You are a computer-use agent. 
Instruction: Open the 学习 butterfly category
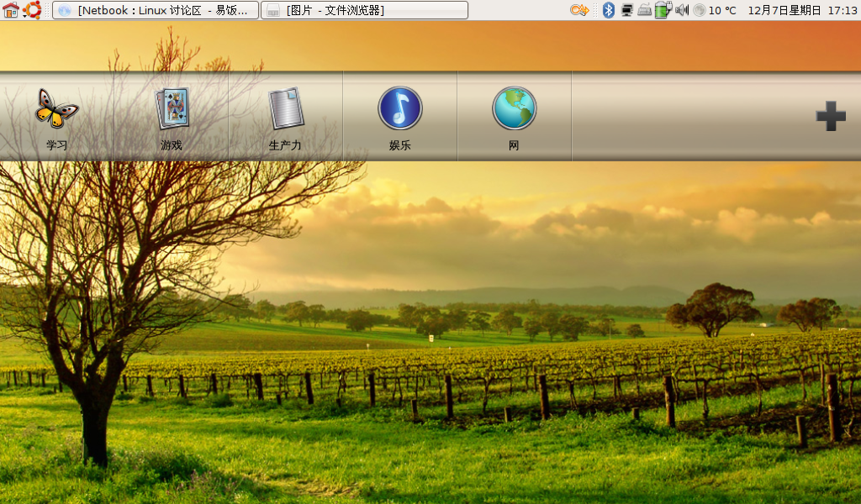[x=56, y=117]
